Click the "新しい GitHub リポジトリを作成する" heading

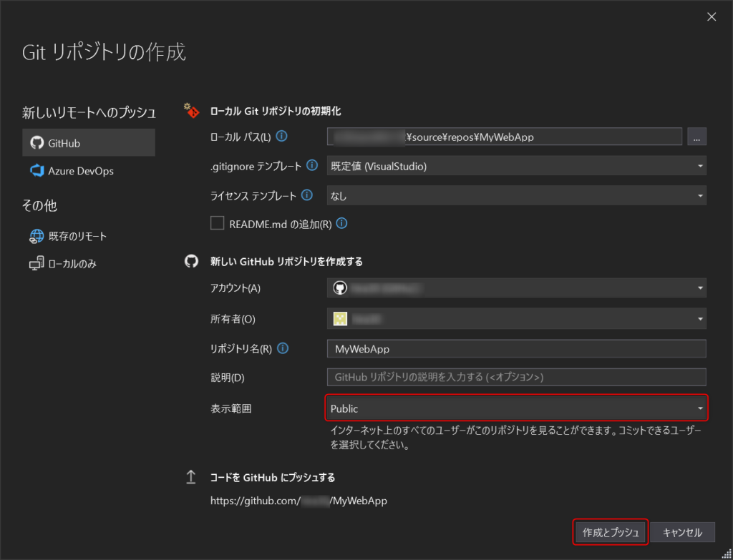(286, 262)
